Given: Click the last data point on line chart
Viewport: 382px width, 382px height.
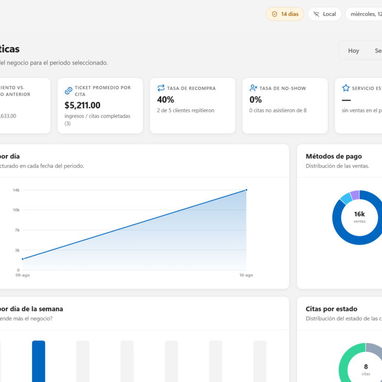Looking at the screenshot, I should click(x=246, y=190).
